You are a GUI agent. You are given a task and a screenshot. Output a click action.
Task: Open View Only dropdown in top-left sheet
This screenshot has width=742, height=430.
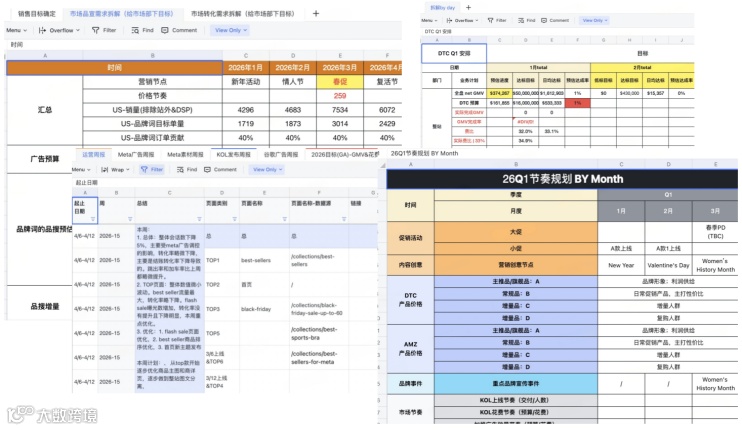(x=231, y=30)
